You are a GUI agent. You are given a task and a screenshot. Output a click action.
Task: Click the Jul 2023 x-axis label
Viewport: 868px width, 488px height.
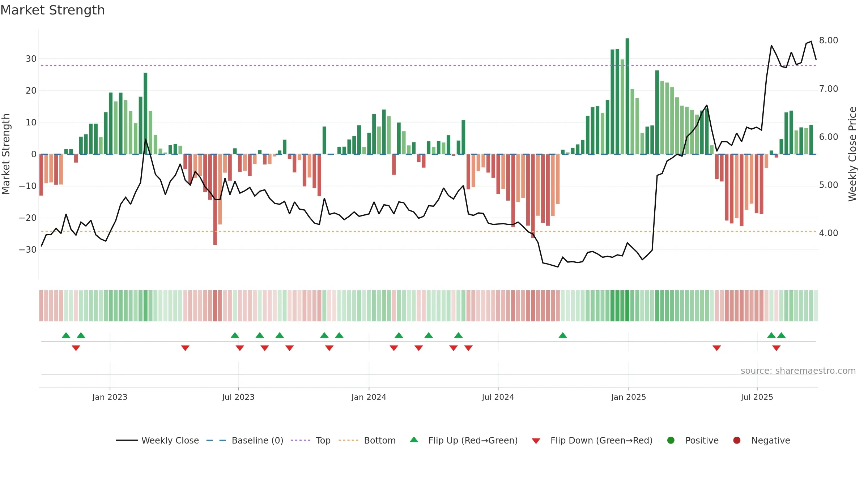[x=238, y=397]
